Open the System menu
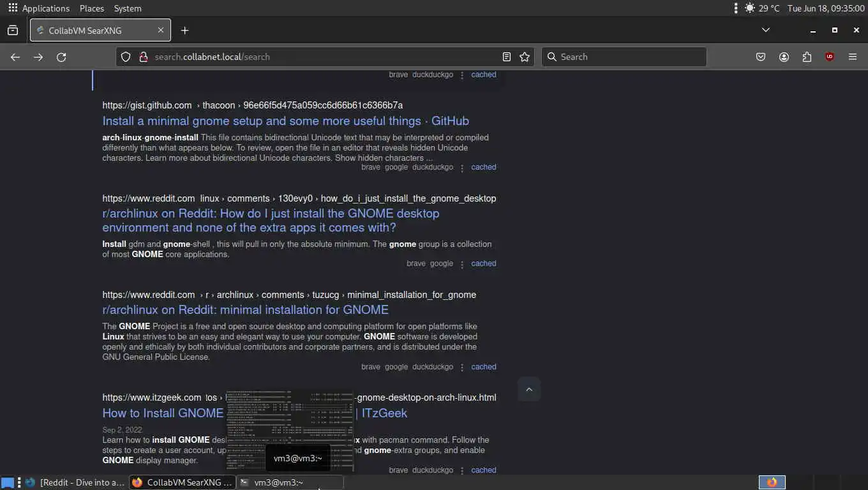 click(x=128, y=8)
